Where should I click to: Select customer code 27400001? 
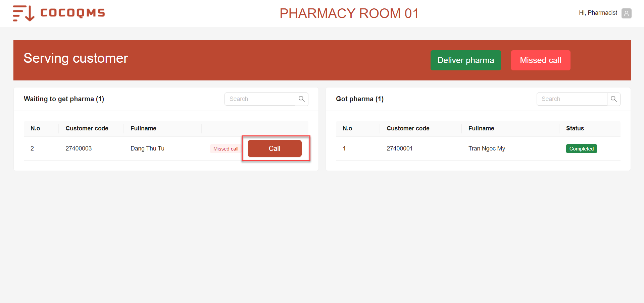click(399, 148)
